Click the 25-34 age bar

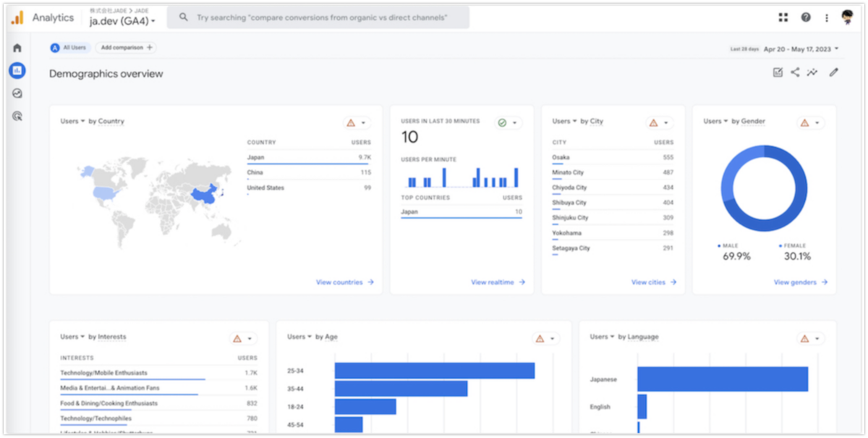click(x=434, y=371)
